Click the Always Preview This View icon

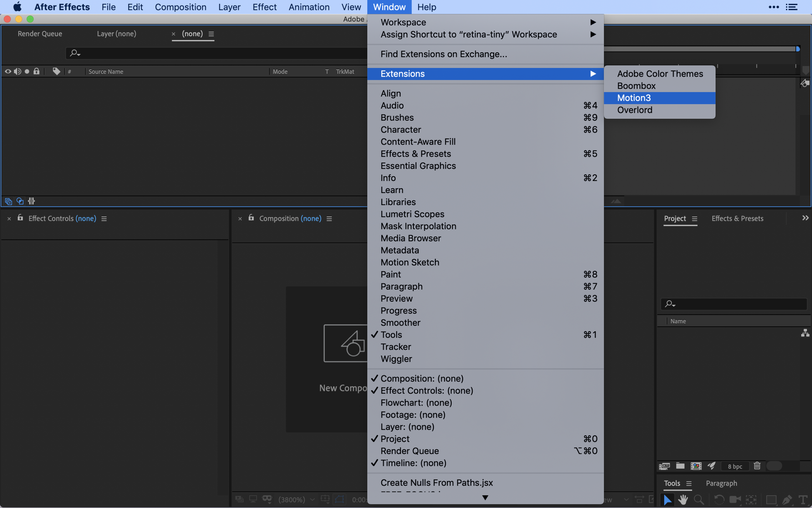(239, 499)
